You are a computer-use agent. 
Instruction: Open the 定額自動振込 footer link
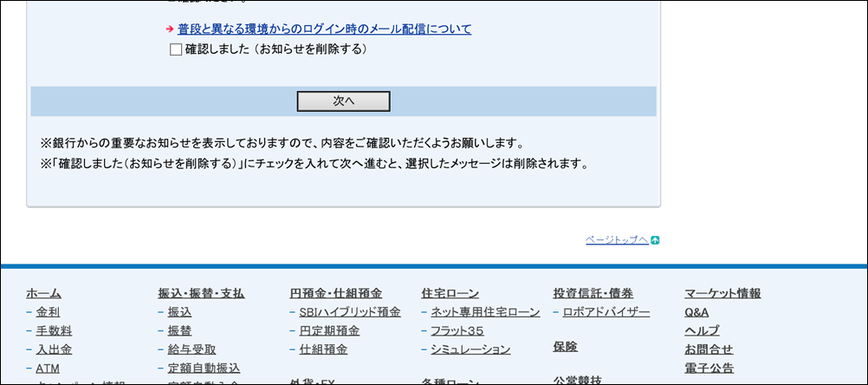[x=204, y=369]
